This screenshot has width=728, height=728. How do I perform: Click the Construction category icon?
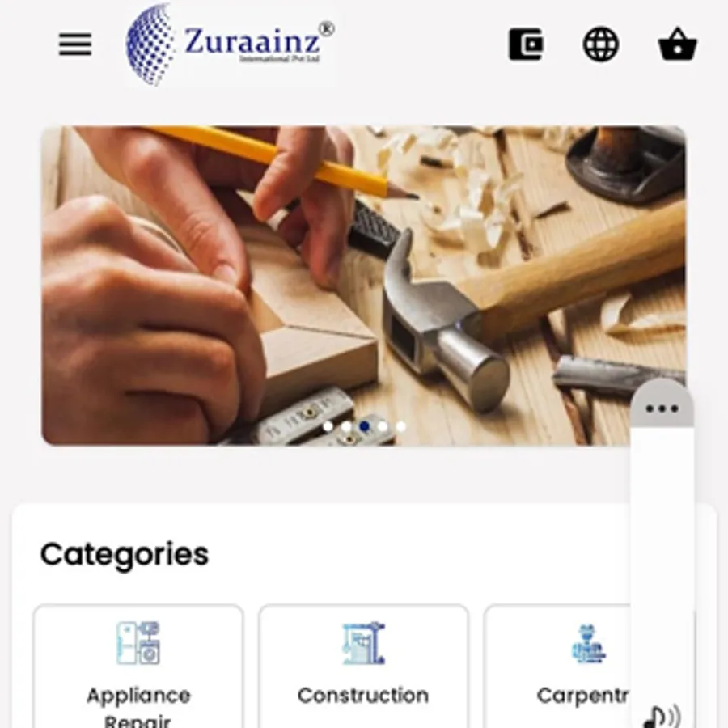363,643
